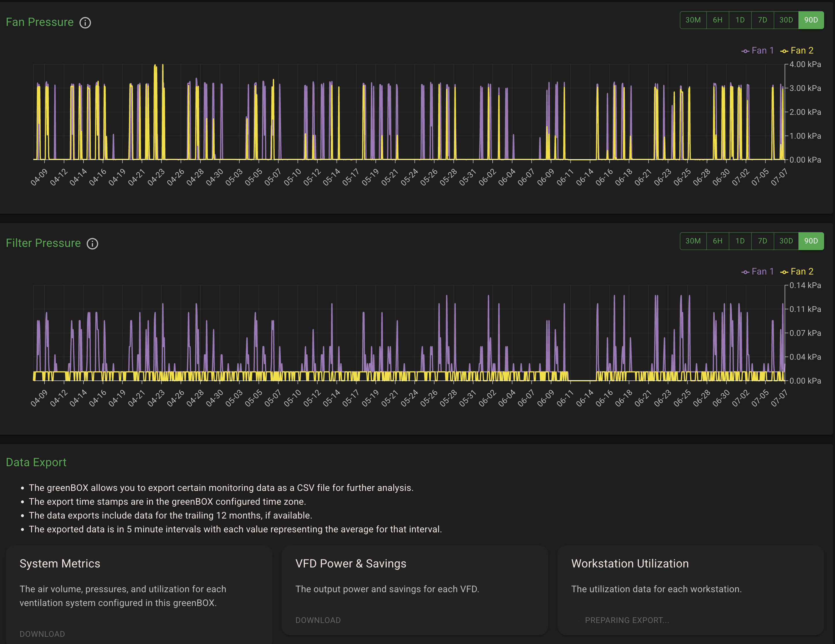Select 90D range for Fan Pressure
This screenshot has height=644, width=835.
811,20
